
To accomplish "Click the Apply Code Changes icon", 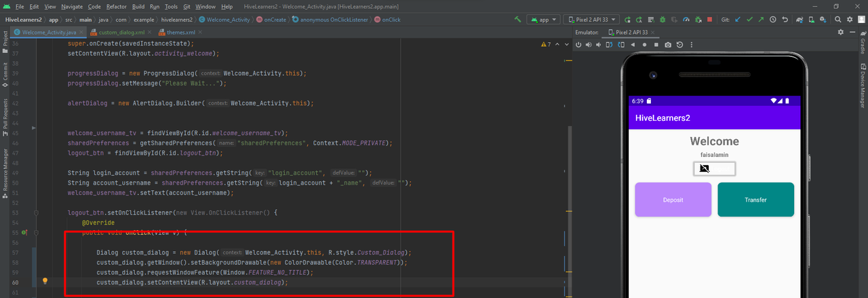I will pyautogui.click(x=651, y=20).
